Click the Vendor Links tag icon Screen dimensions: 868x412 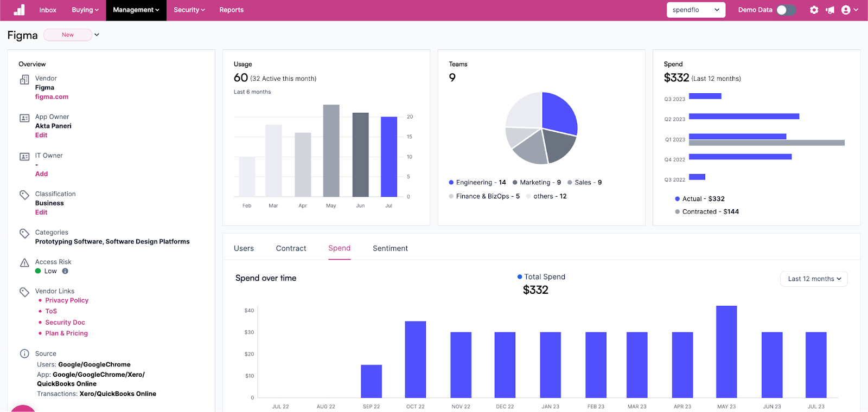[x=24, y=292]
